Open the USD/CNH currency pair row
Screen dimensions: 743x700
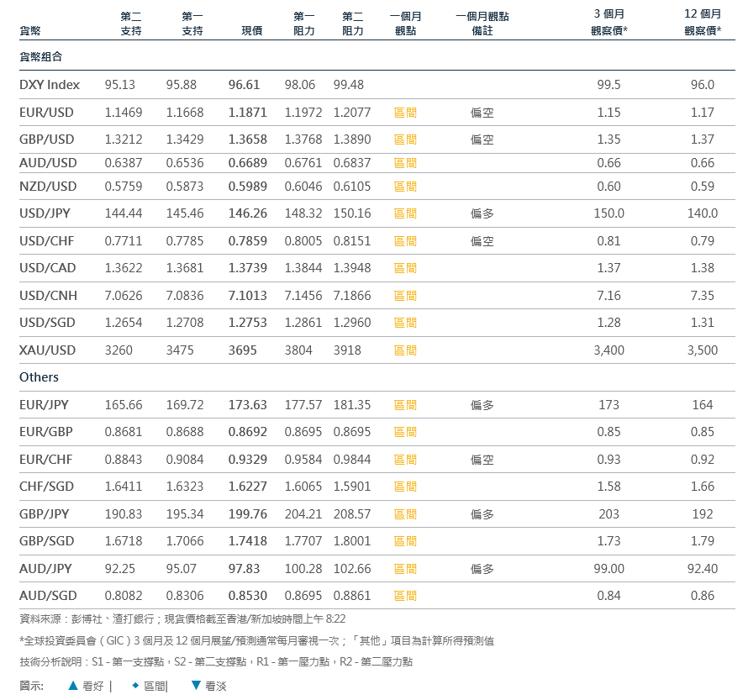click(48, 296)
